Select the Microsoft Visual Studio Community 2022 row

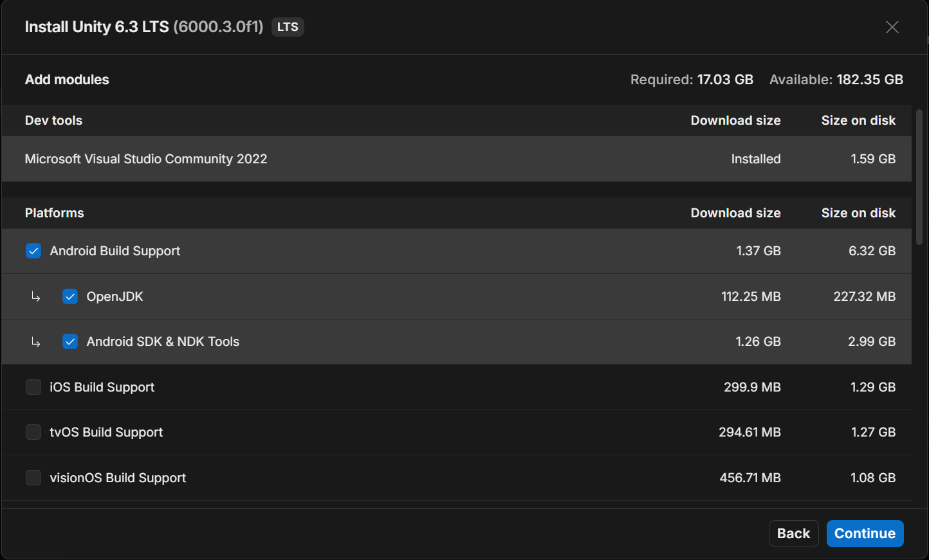coord(146,159)
